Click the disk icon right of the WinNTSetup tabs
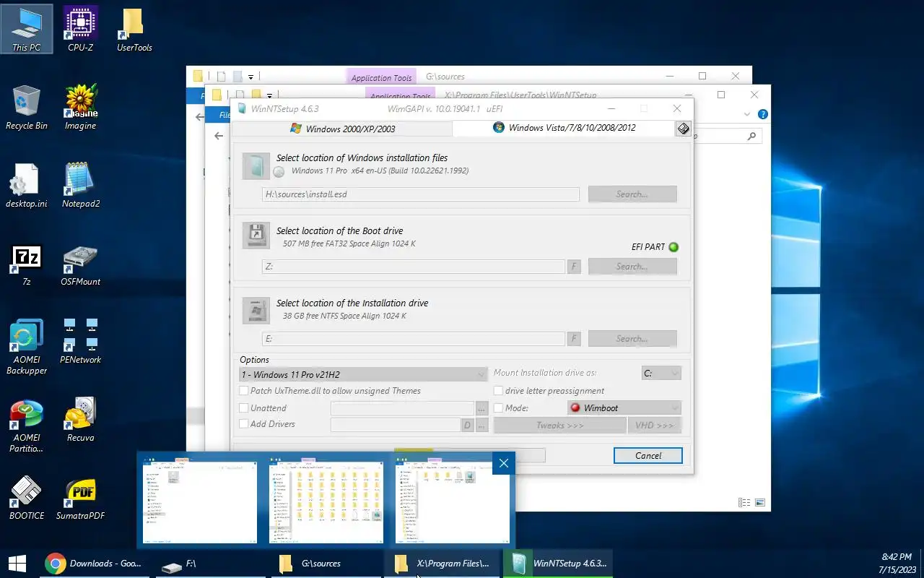Screen dimensions: 924x578 click(x=683, y=129)
